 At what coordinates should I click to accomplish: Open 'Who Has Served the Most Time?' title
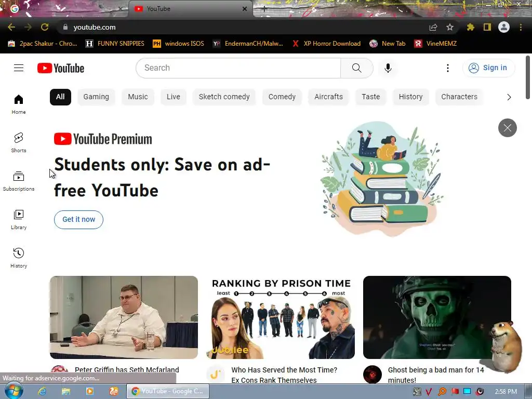[x=284, y=375]
